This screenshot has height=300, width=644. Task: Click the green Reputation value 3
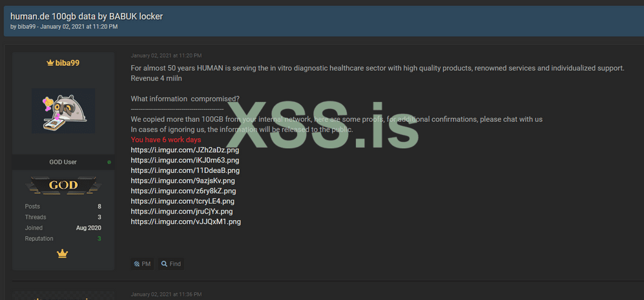[x=99, y=239]
